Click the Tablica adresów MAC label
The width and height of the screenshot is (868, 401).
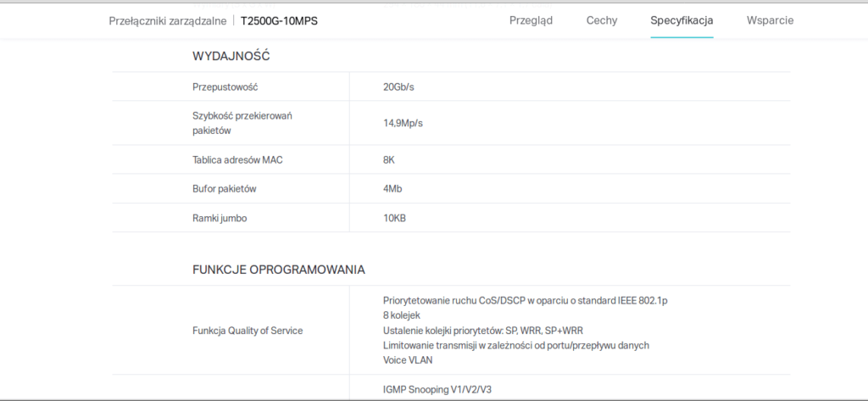pyautogui.click(x=237, y=159)
